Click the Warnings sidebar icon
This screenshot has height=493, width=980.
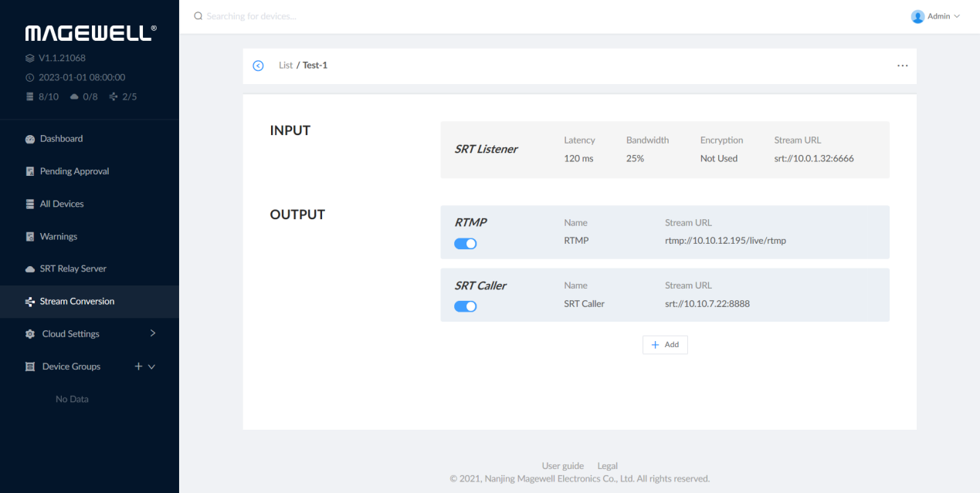(30, 237)
